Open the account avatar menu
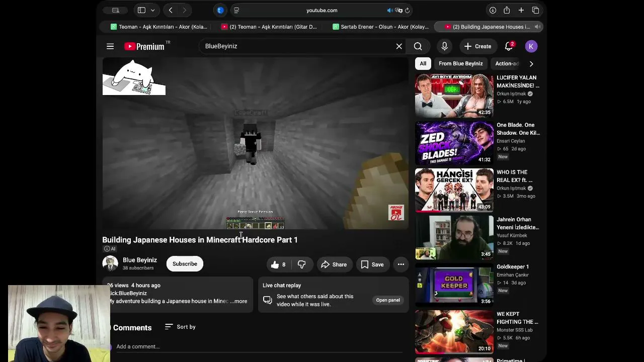This screenshot has width=644, height=362. tap(531, 46)
